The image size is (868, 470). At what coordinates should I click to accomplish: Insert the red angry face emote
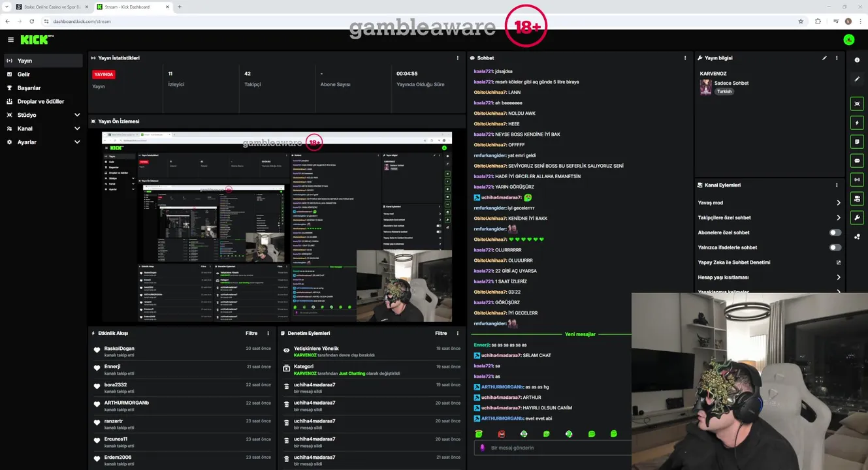502,434
